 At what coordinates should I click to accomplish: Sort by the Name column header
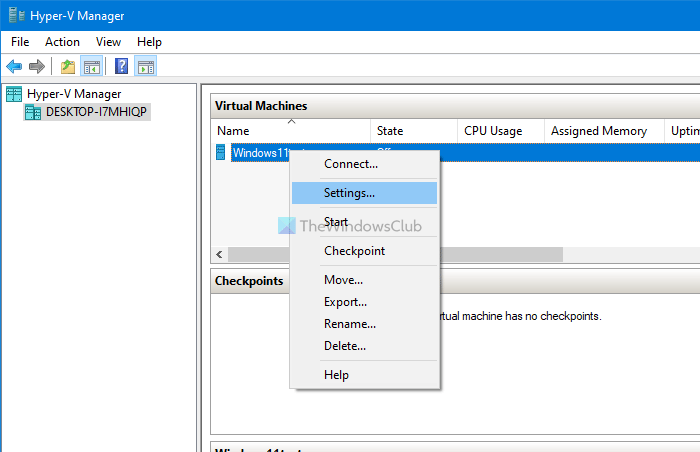(x=291, y=131)
